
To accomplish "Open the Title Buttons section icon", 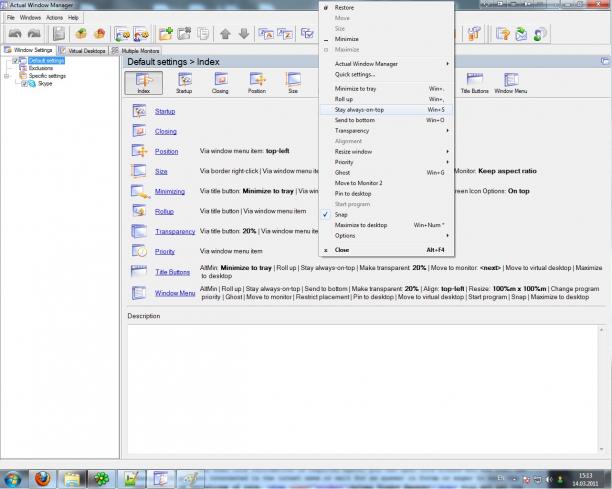I will (x=475, y=83).
